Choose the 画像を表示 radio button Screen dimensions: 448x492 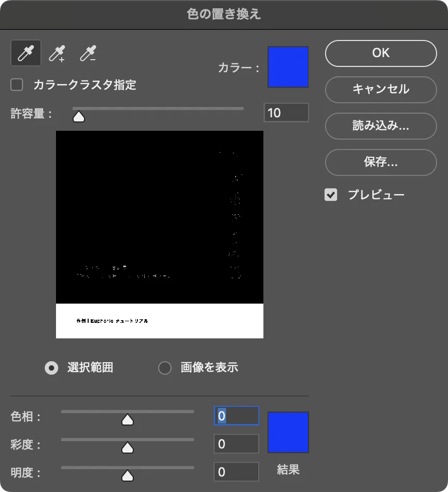164,368
